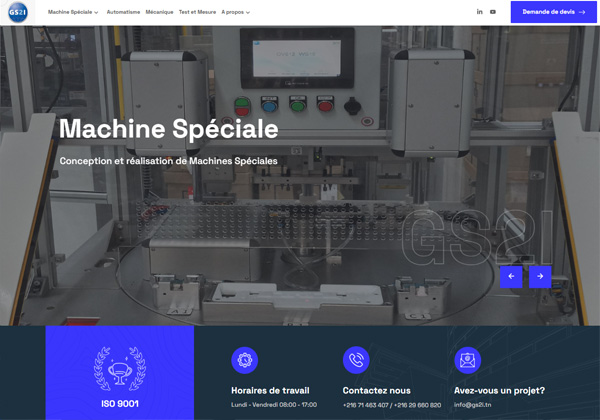Go to Test et Mesure page

tap(197, 12)
